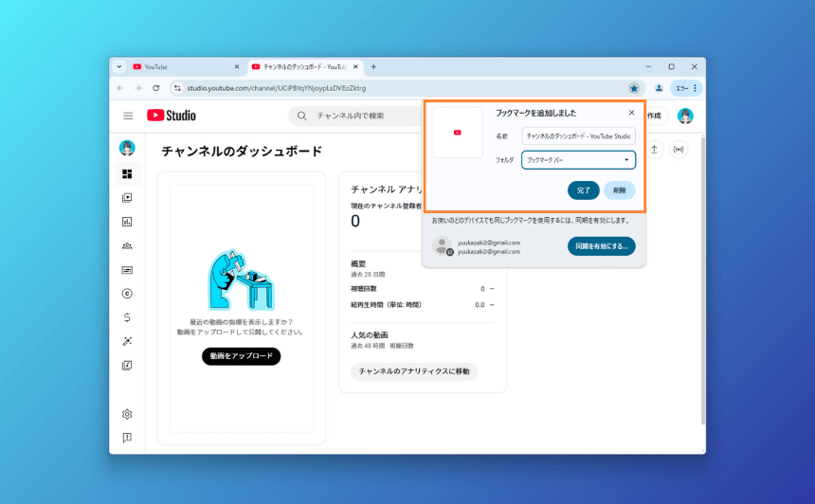This screenshot has width=815, height=504.
Task: Open the Analytics icon in sidebar
Action: [x=127, y=222]
